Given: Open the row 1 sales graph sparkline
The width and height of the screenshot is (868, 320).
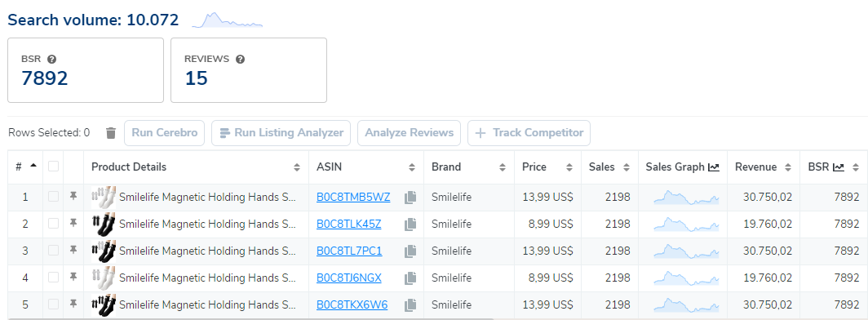Looking at the screenshot, I should (x=686, y=198).
